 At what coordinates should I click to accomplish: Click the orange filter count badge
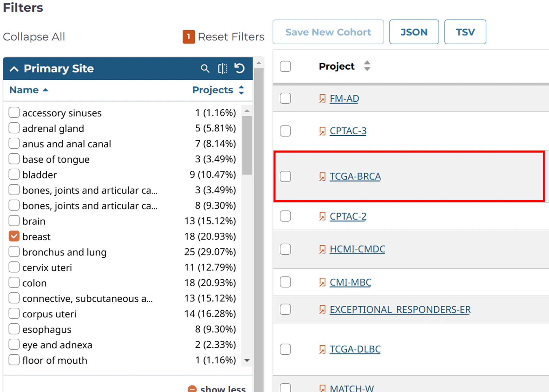coord(188,37)
